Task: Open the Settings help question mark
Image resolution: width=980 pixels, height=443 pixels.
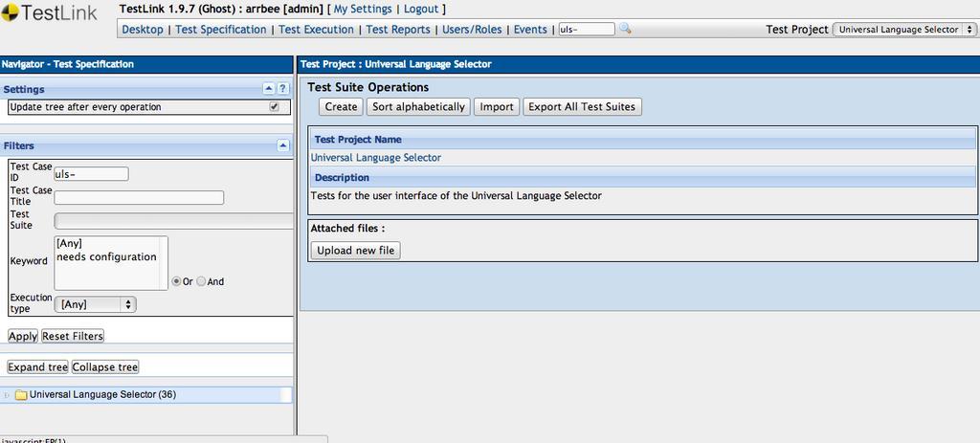Action: point(283,89)
